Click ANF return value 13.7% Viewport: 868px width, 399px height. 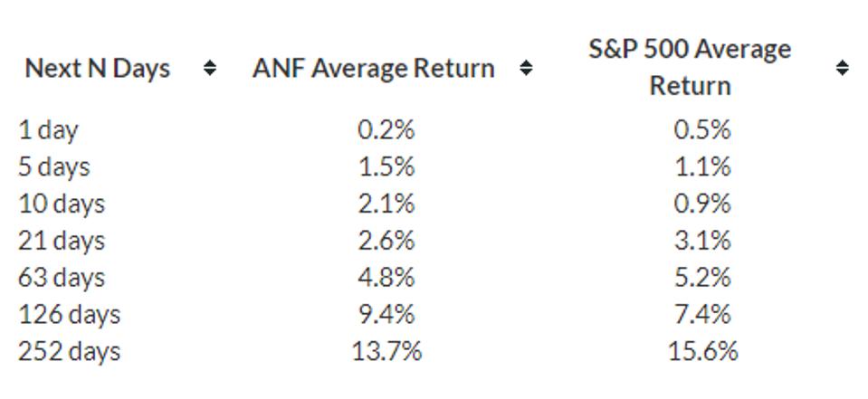pos(386,352)
